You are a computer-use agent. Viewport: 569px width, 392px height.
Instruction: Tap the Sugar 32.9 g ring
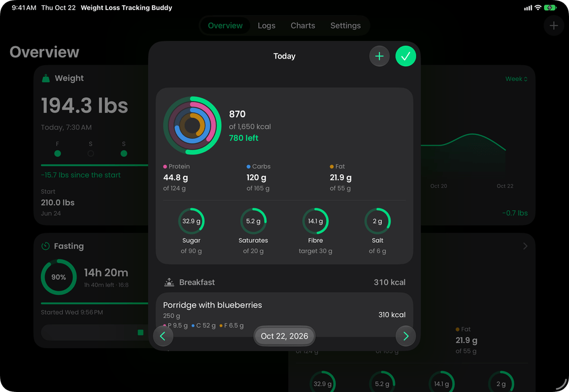191,221
